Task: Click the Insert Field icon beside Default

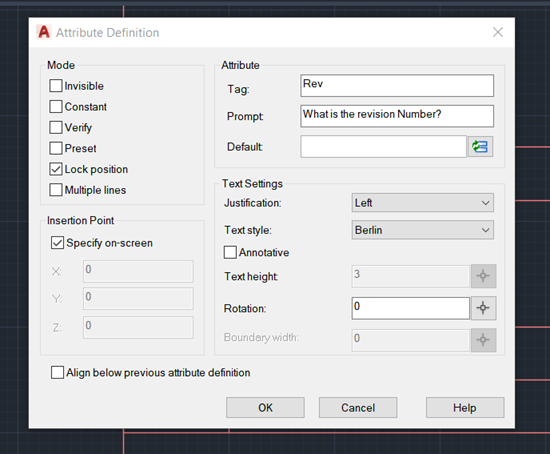Action: tap(481, 147)
